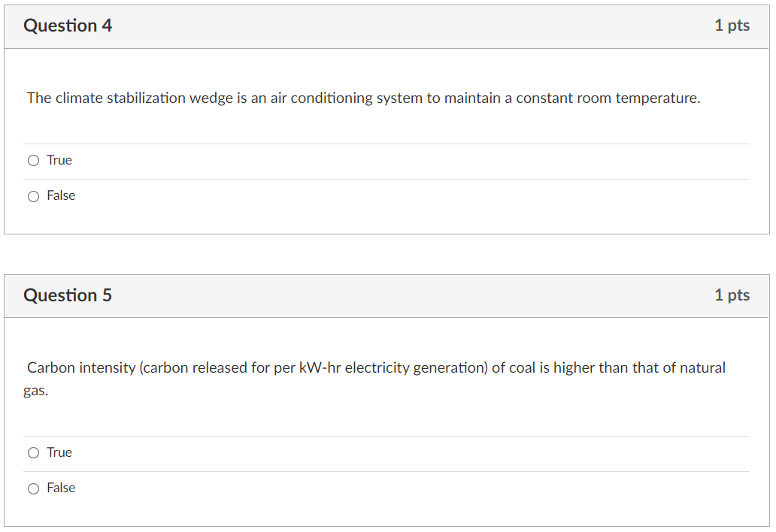Click the False label text in Question 4

(x=61, y=195)
